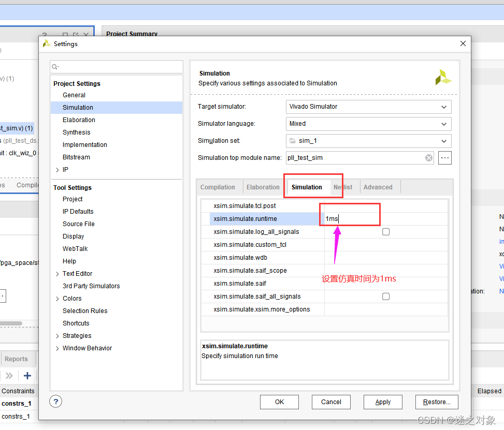Viewport: 504px width, 430px height.
Task: Select Implementation in the settings tree
Action: point(85,145)
